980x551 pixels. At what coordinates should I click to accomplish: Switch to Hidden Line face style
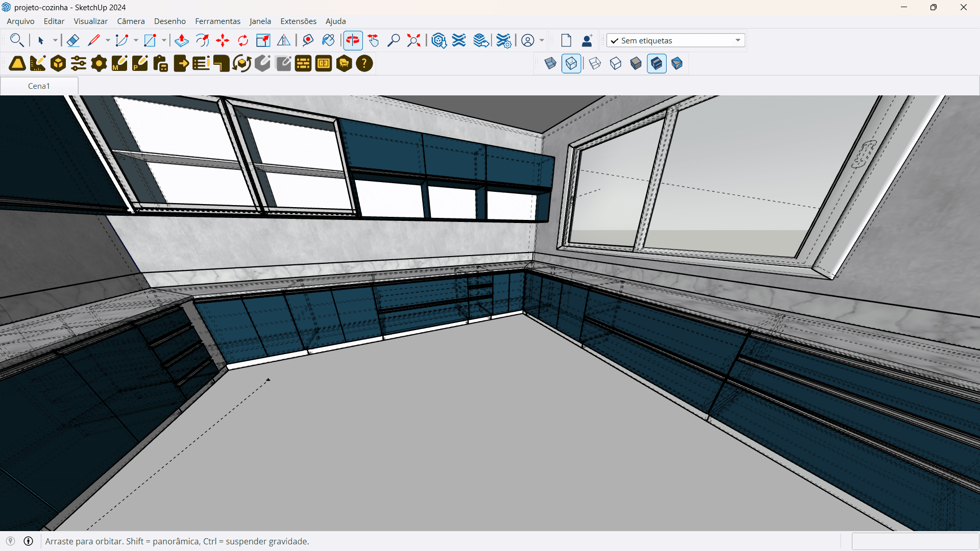click(616, 63)
